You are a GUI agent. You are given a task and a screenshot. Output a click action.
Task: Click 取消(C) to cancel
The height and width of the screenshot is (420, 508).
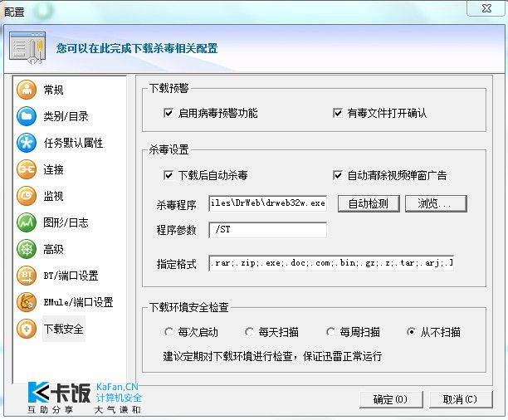pos(461,399)
